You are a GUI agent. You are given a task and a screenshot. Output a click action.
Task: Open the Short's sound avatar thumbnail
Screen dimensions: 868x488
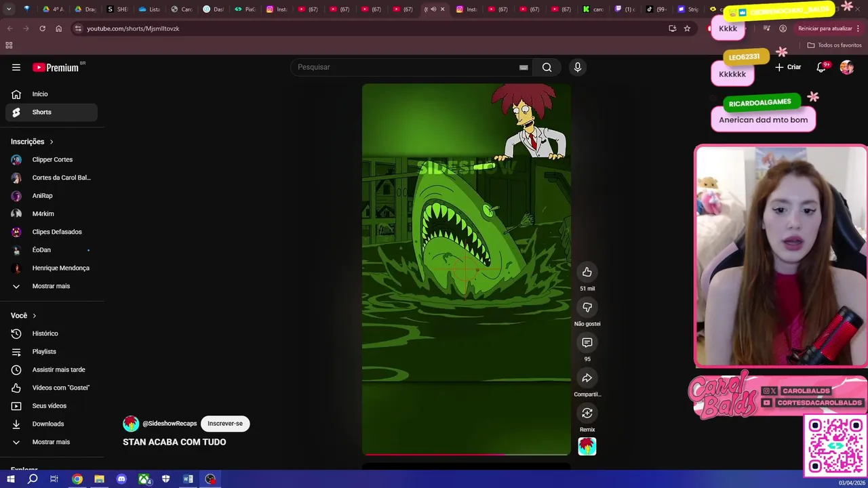(x=587, y=446)
